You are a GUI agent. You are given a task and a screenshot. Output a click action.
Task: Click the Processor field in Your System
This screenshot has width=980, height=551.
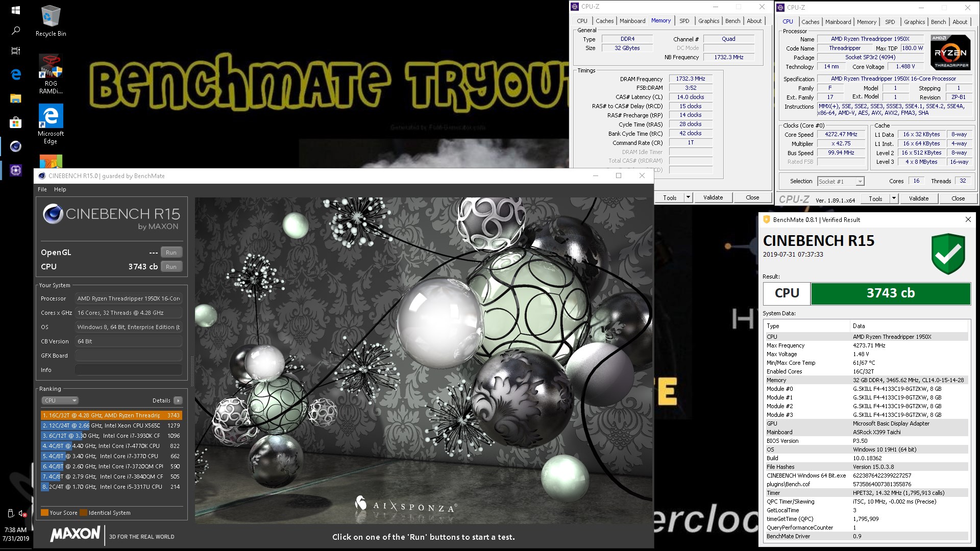[129, 298]
